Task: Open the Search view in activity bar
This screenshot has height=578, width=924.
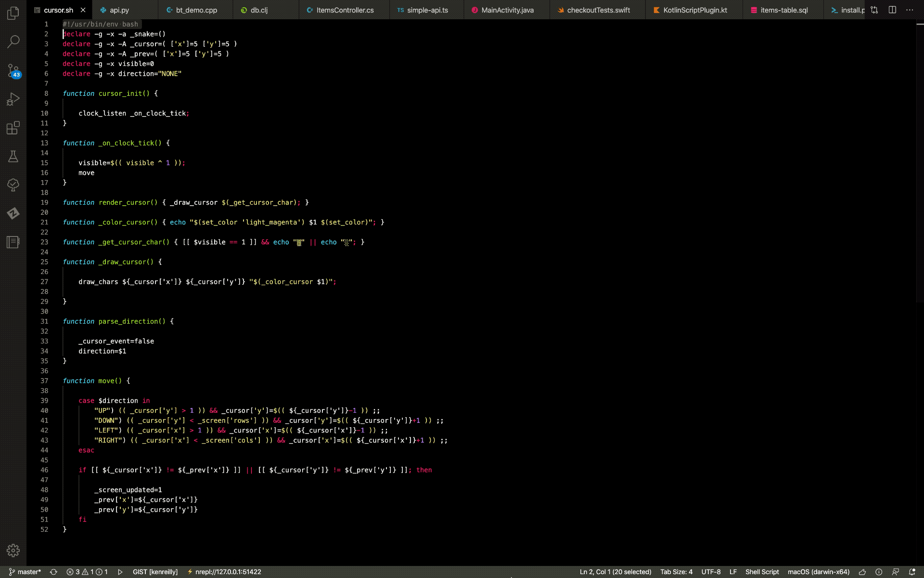Action: [x=13, y=42]
